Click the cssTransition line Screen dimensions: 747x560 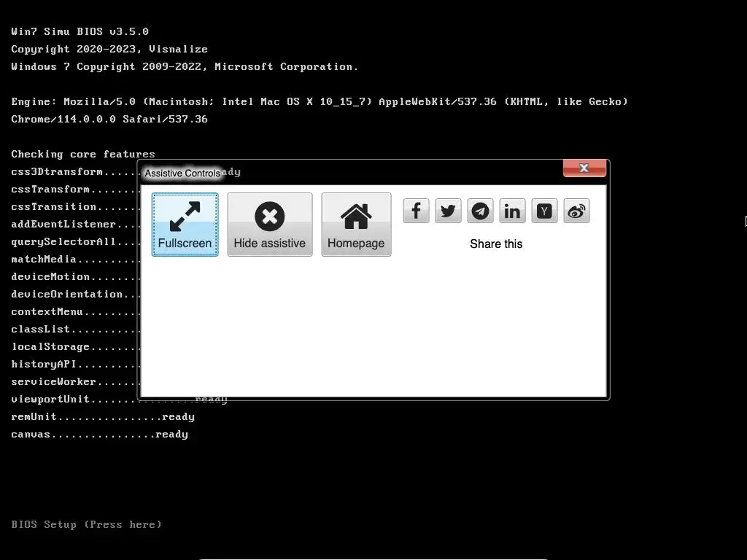[74, 206]
